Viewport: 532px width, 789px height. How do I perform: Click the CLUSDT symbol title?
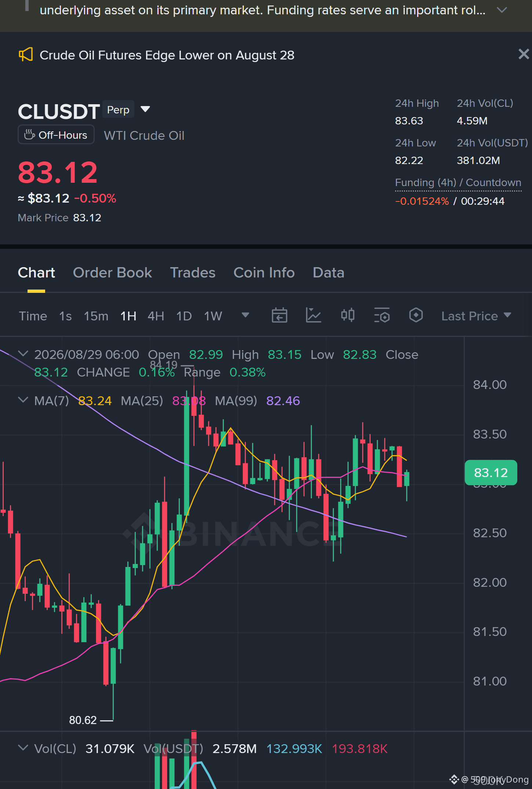click(59, 111)
